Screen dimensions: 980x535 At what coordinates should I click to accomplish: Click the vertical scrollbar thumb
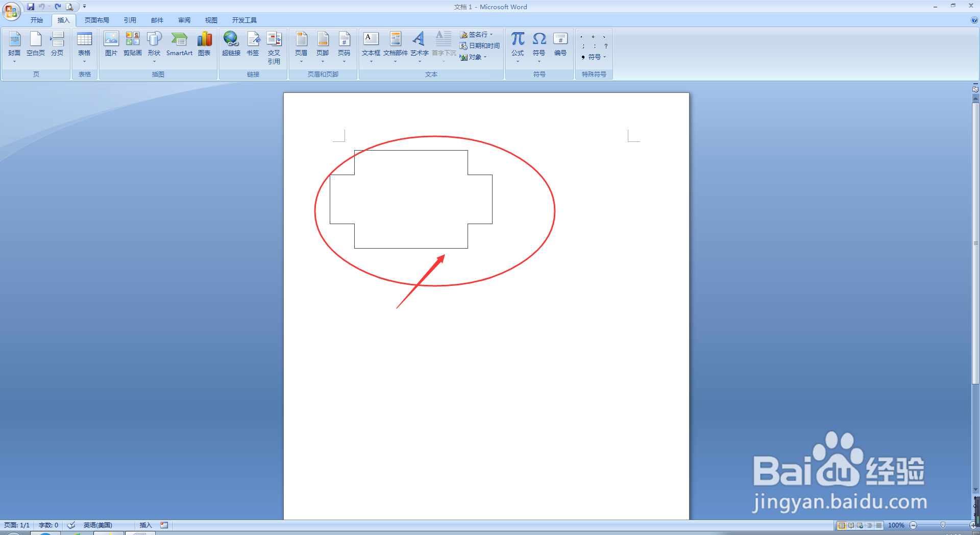coord(975,244)
